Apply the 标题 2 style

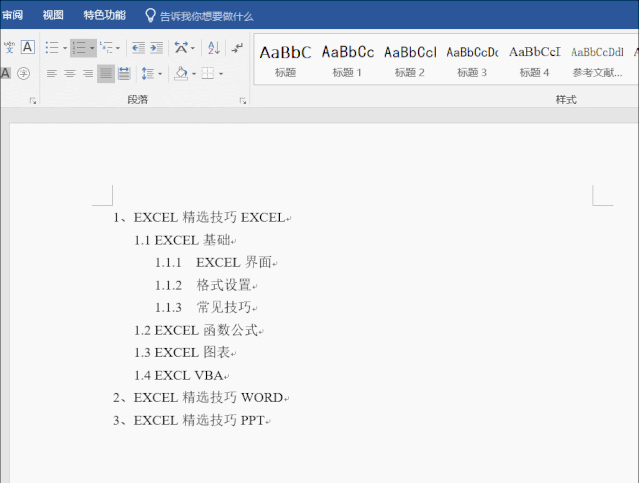410,60
